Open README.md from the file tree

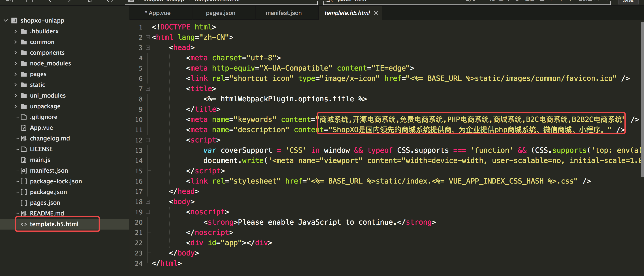(x=47, y=213)
